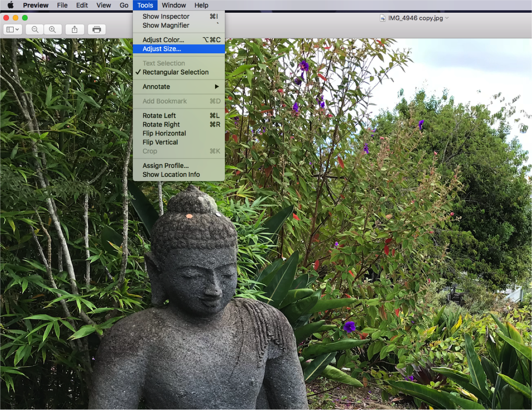Open the sidebar view options button
Viewport: 532px width, 410px height.
click(13, 29)
